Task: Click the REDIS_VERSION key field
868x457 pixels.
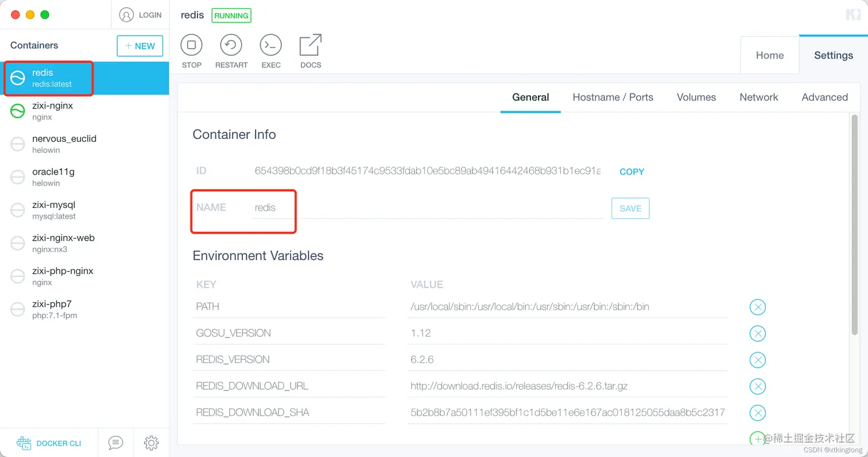Action: pos(289,359)
